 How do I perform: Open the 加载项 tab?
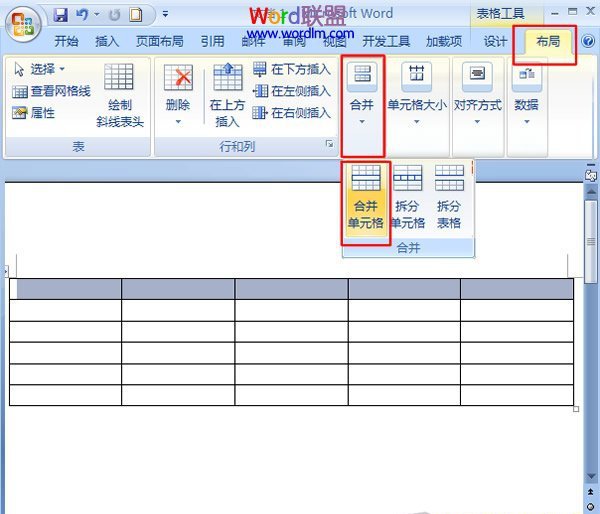coord(444,41)
